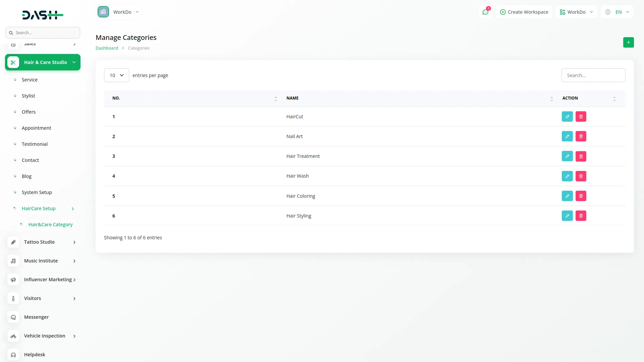The height and width of the screenshot is (362, 644).
Task: Open the chat messages icon in header
Action: click(x=485, y=12)
